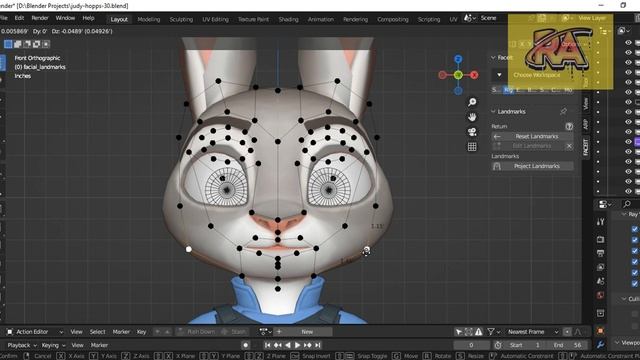Image resolution: width=640 pixels, height=360 pixels.
Task: Click the Project Landmarks button
Action: 532,166
